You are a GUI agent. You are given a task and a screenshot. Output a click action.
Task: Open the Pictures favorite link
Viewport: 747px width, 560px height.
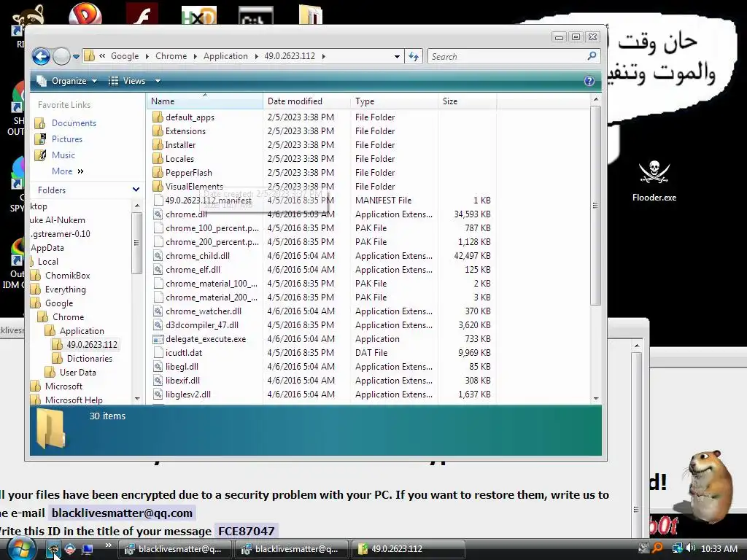pyautogui.click(x=67, y=139)
